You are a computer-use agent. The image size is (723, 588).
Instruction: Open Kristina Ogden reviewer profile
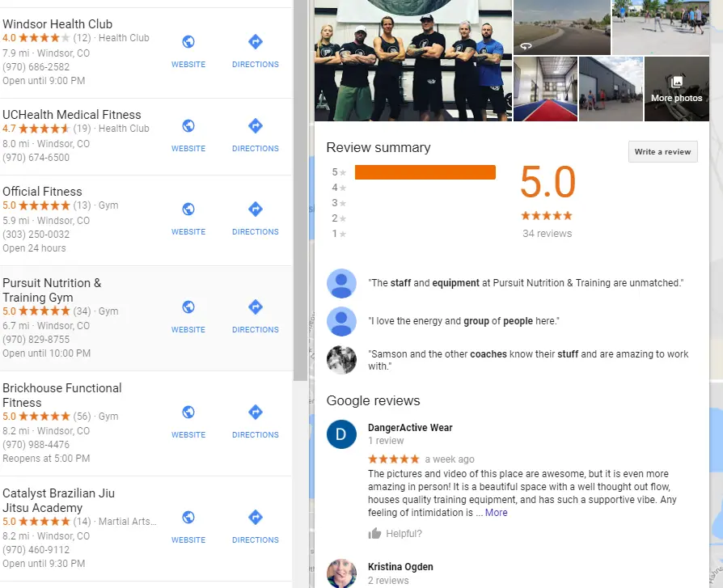pyautogui.click(x=400, y=567)
